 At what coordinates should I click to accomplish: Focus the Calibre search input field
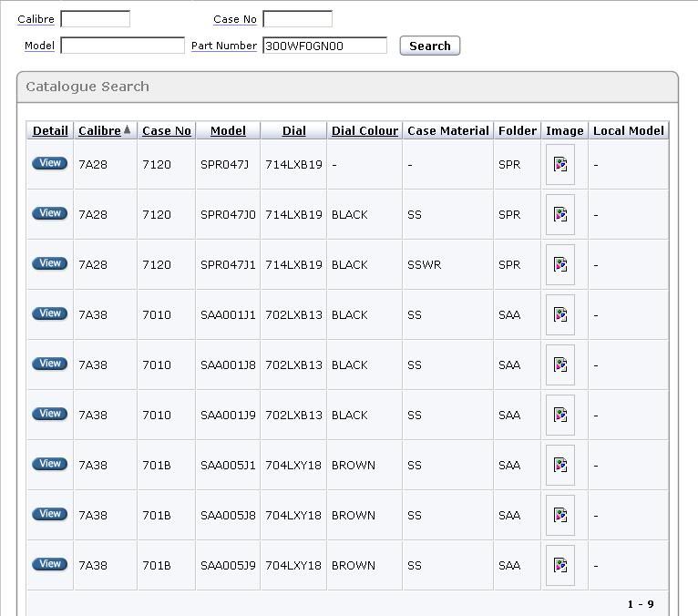tap(95, 19)
